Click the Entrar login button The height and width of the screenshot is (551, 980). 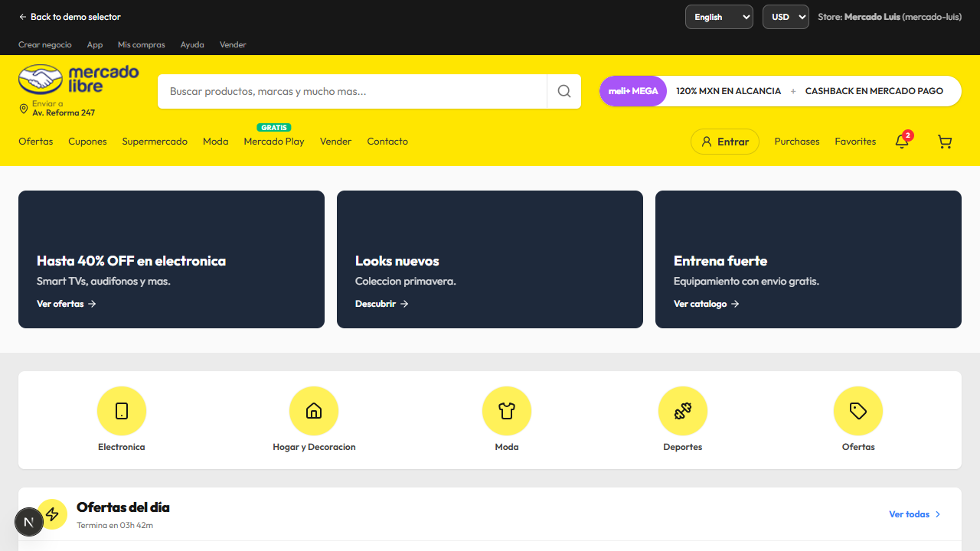click(x=725, y=142)
